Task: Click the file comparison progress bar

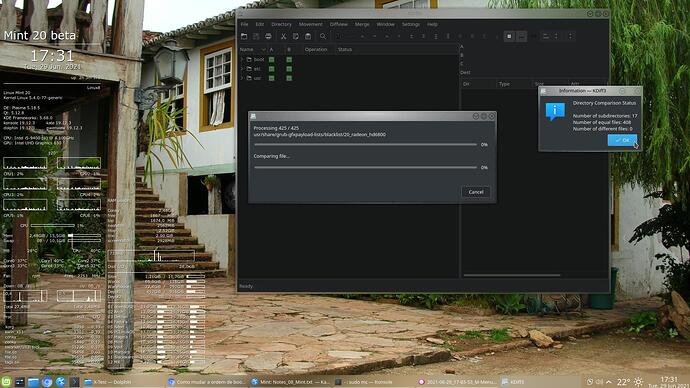Action: click(x=365, y=168)
